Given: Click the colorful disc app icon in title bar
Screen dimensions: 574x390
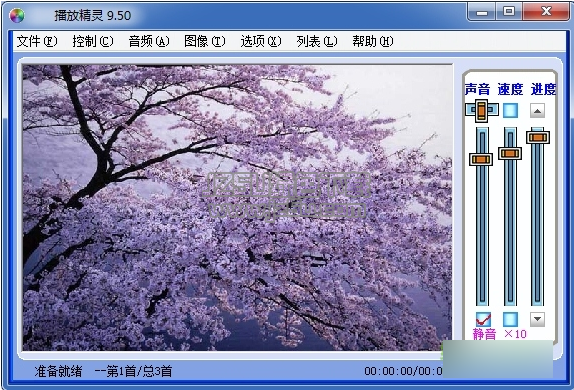Looking at the screenshot, I should pyautogui.click(x=17, y=15).
